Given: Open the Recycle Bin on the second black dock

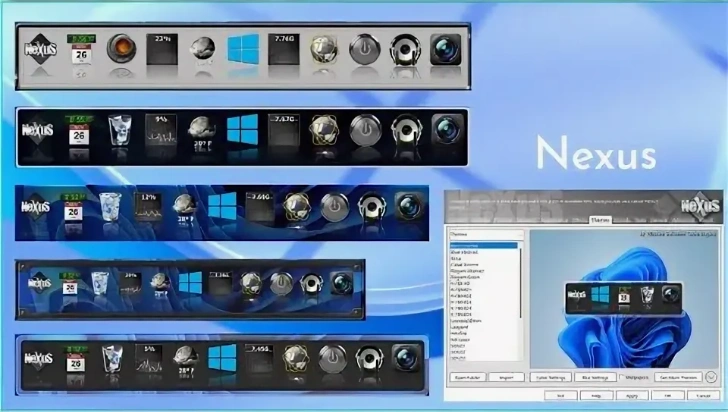Looking at the screenshot, I should point(120,130).
